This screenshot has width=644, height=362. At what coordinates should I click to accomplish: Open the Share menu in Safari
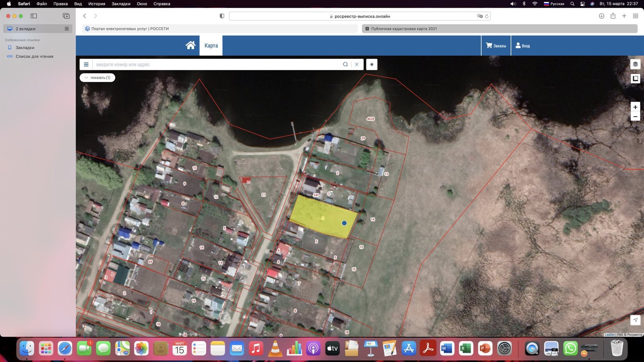[x=613, y=16]
